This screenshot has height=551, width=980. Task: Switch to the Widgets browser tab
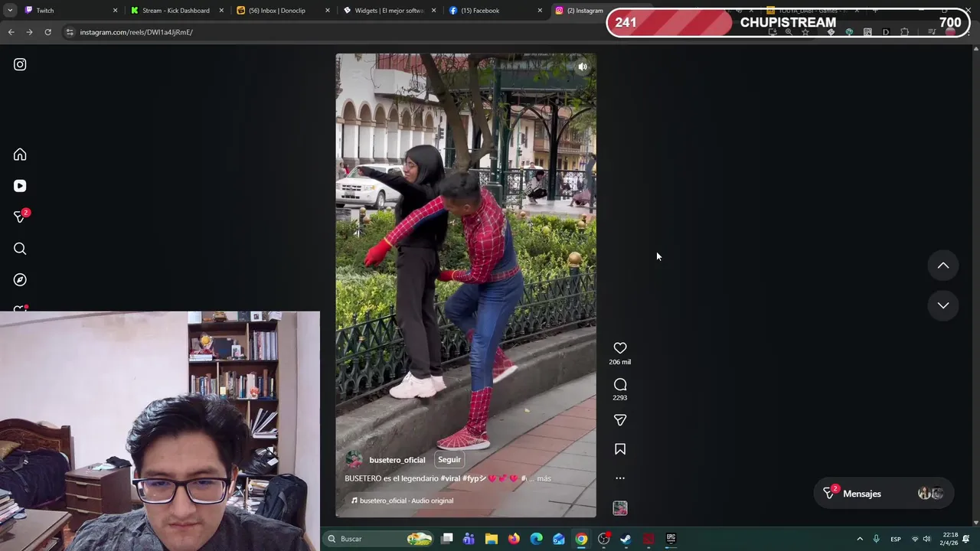pyautogui.click(x=389, y=11)
